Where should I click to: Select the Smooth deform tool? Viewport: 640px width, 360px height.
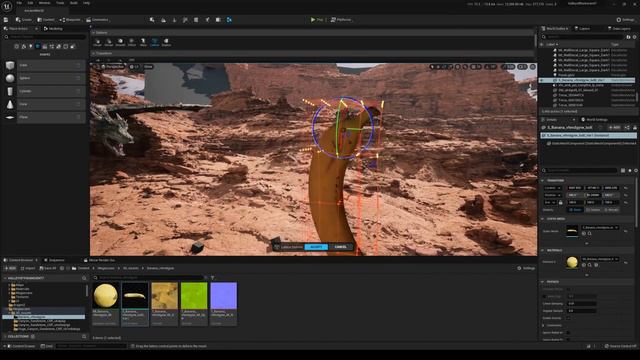[120, 42]
